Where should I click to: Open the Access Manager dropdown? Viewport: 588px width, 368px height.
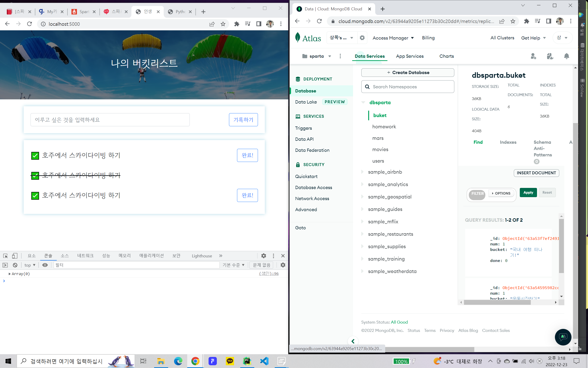393,38
